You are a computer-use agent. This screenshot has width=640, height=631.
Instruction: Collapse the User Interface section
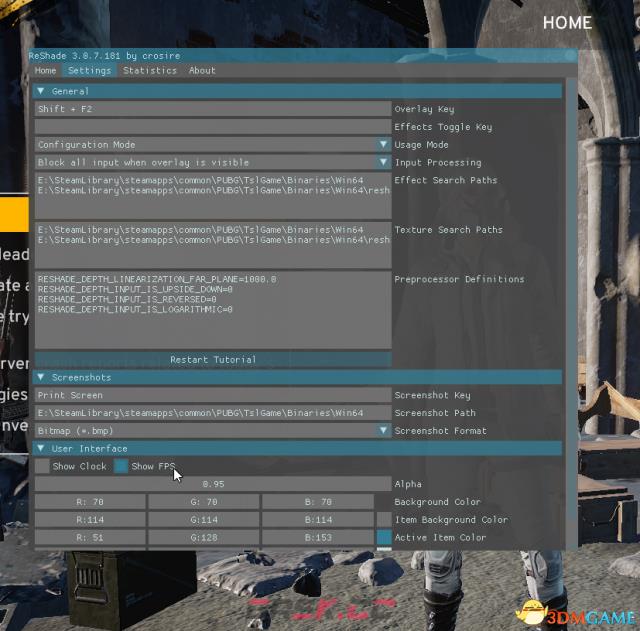coord(297,449)
